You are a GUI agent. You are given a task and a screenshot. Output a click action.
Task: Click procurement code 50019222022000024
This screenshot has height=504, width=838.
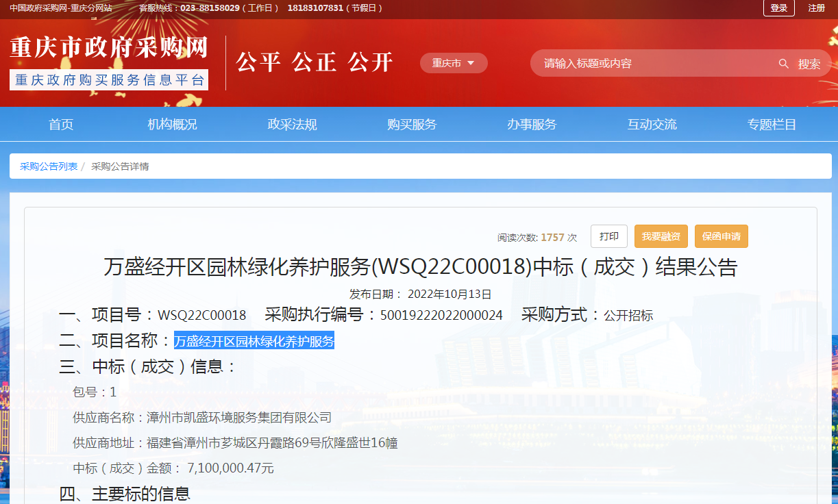pyautogui.click(x=441, y=316)
